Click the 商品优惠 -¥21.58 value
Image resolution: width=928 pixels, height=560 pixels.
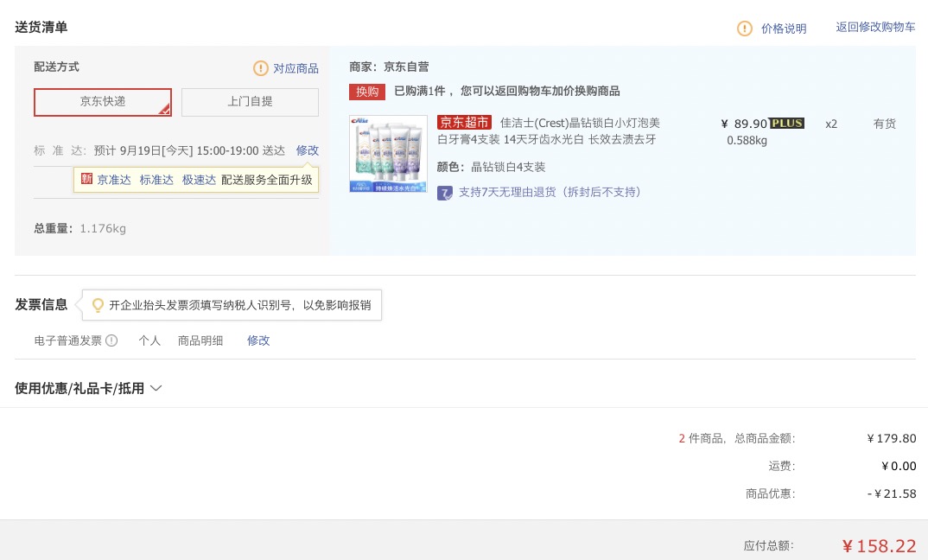click(x=892, y=493)
